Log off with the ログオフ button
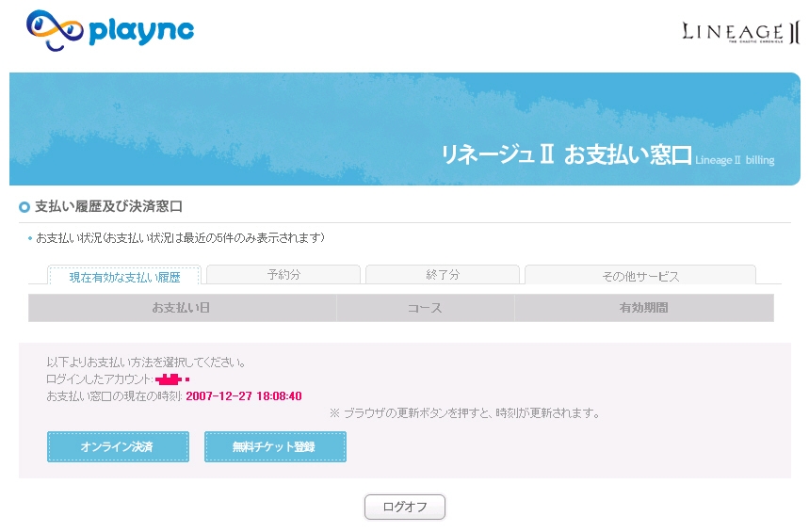Screen dimensions: 809x532 pyautogui.click(x=404, y=507)
